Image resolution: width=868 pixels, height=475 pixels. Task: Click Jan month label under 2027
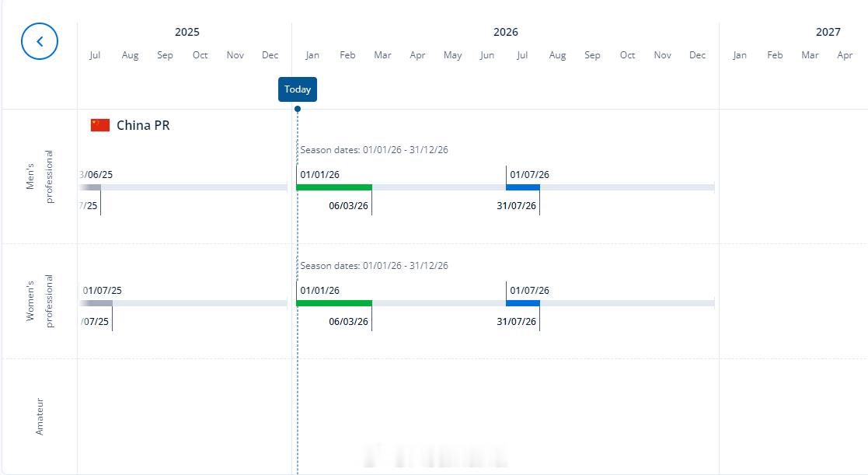coord(740,54)
